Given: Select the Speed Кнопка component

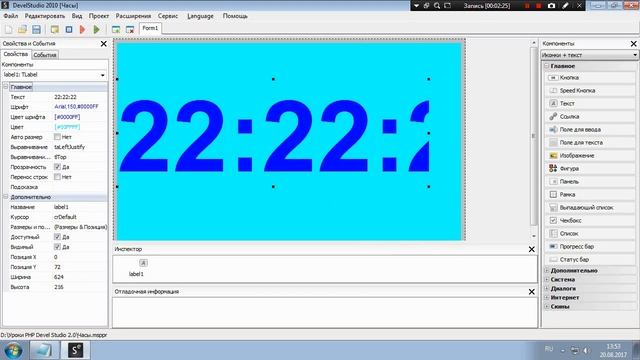Looking at the screenshot, I should tap(589, 91).
